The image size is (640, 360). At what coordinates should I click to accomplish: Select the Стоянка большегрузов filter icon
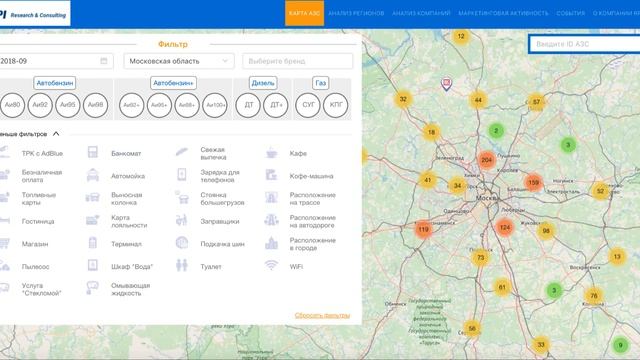click(x=182, y=198)
